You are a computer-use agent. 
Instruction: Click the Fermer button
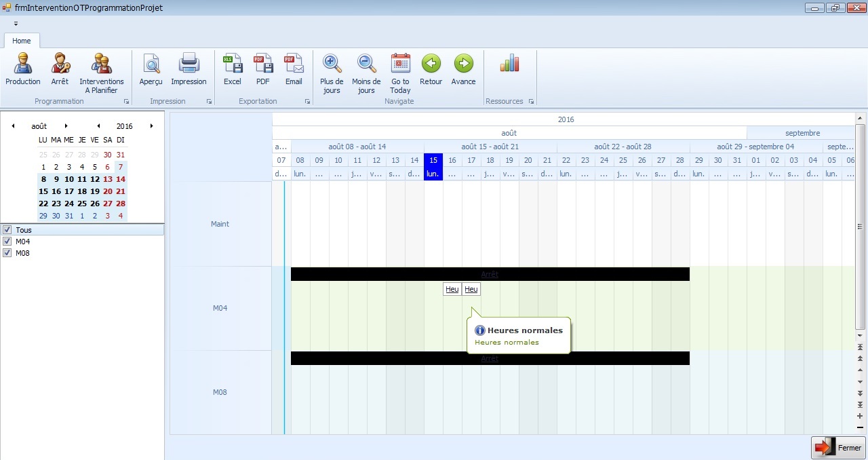point(839,448)
